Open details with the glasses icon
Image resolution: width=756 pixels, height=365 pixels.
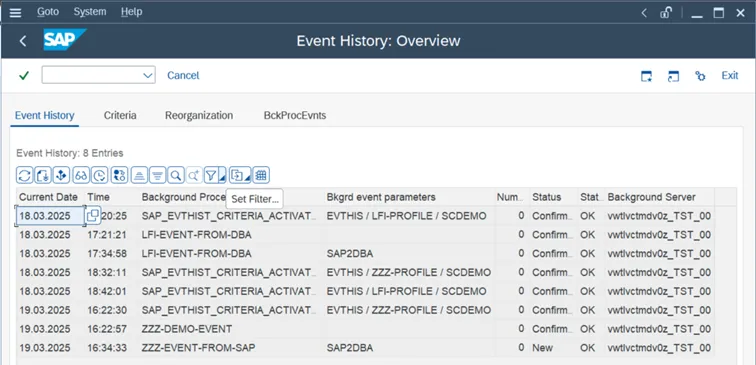click(81, 176)
